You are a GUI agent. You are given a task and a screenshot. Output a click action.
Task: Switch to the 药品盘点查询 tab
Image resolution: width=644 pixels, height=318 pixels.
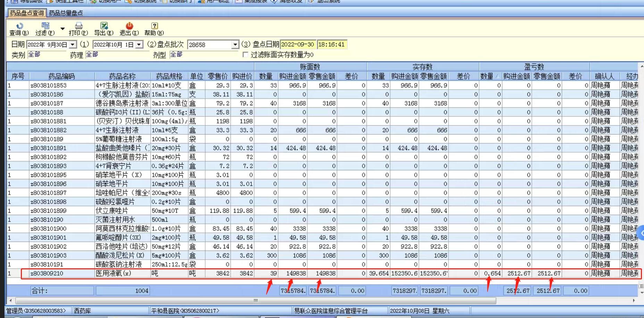(x=27, y=13)
